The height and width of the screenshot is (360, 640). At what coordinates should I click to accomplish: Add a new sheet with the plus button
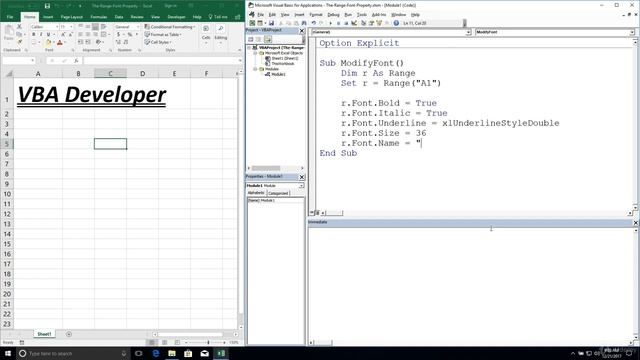(69, 334)
